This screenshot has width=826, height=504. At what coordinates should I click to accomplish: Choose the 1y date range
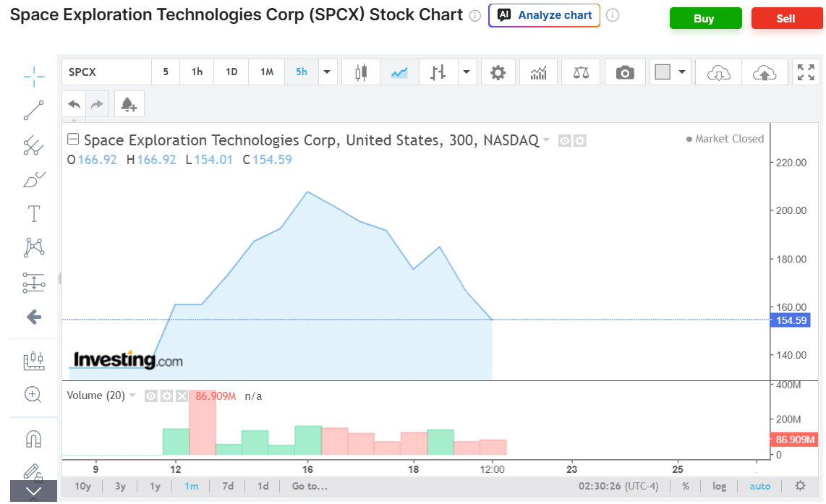[x=155, y=486]
